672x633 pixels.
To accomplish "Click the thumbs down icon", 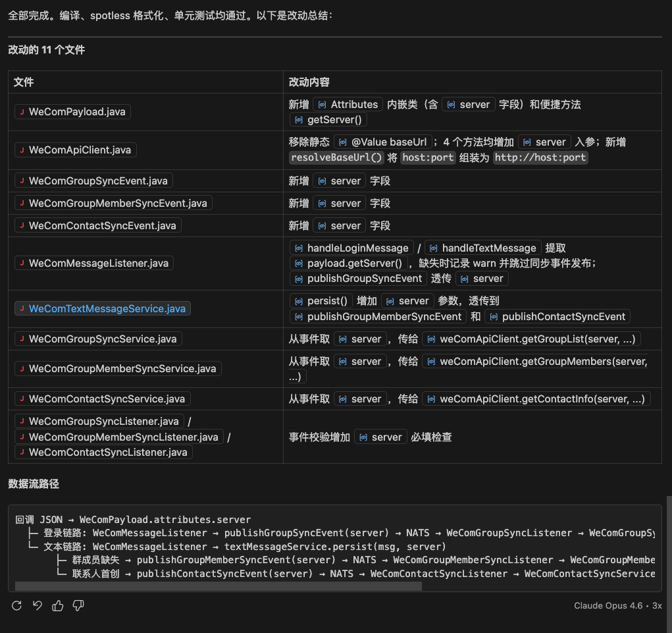I will coord(78,605).
